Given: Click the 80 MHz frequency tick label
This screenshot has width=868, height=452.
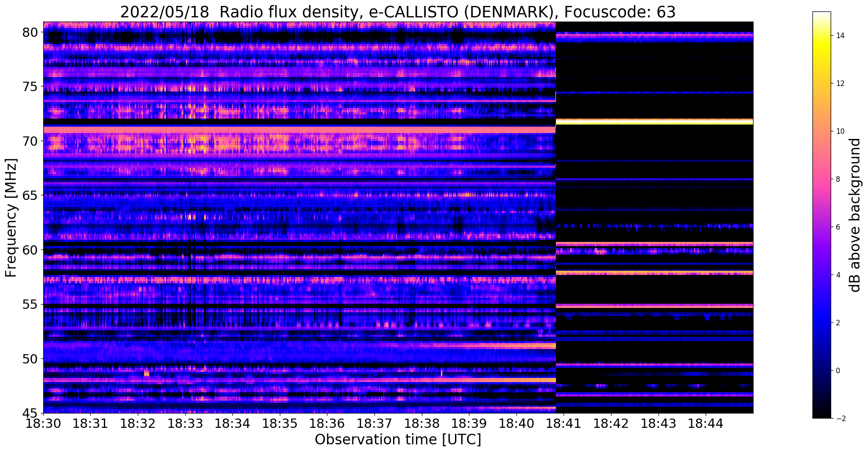Looking at the screenshot, I should [31, 32].
